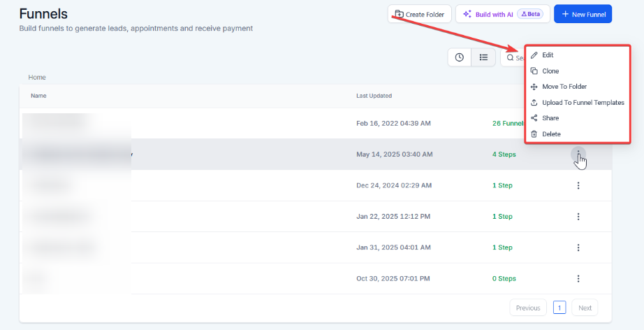Click the Move To Folder arrows icon
The image size is (644, 330).
(x=534, y=87)
